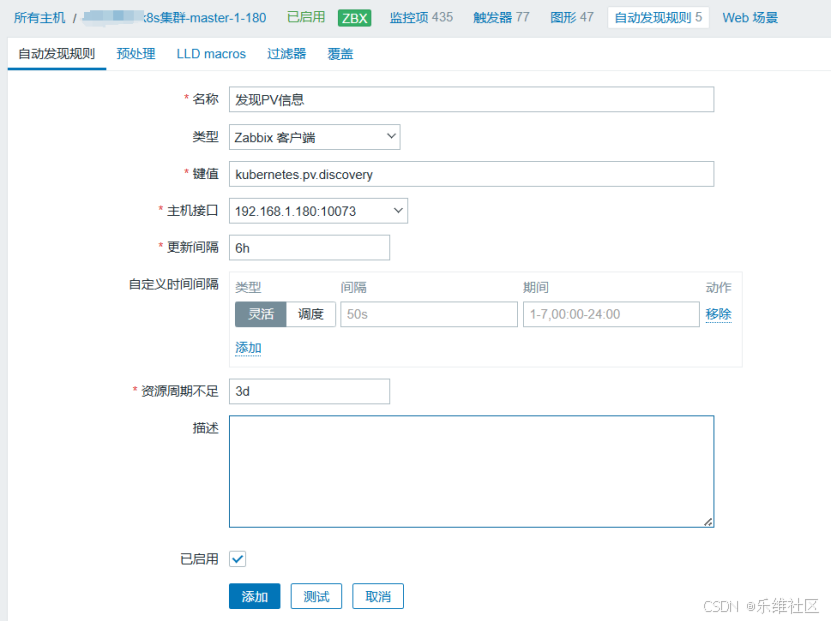This screenshot has height=622, width=831.
Task: Click the 已启用 host status link
Action: tap(306, 17)
